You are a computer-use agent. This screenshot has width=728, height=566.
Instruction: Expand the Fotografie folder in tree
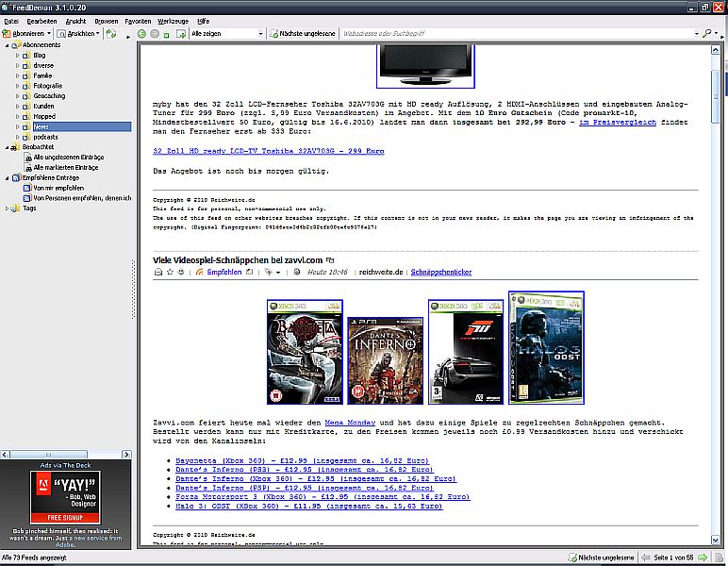pyautogui.click(x=17, y=86)
